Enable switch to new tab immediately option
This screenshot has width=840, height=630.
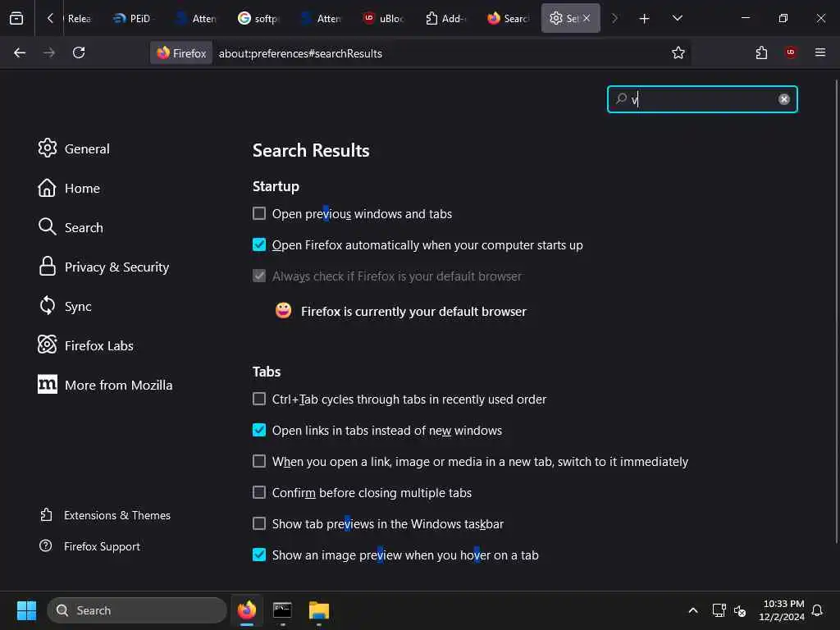[x=259, y=461]
